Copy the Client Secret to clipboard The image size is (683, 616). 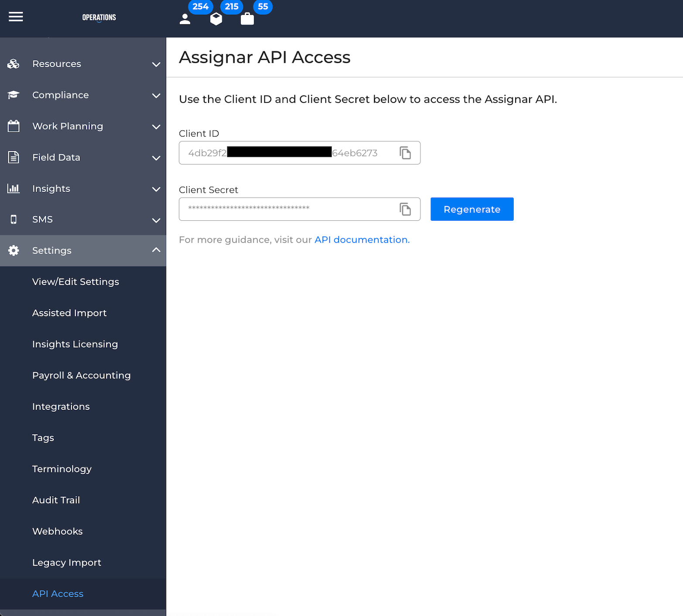click(405, 209)
